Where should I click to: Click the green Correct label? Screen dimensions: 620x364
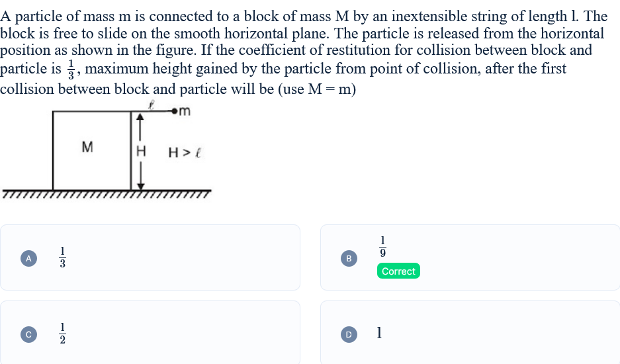(398, 271)
